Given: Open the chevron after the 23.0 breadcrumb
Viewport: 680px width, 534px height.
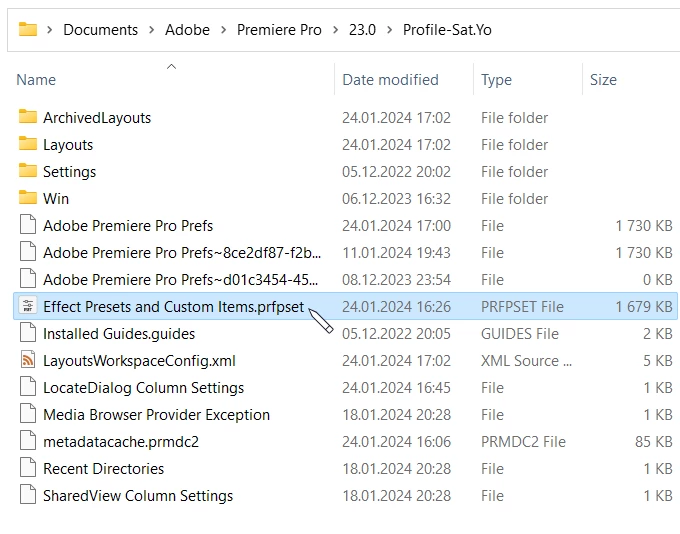Looking at the screenshot, I should click(389, 30).
